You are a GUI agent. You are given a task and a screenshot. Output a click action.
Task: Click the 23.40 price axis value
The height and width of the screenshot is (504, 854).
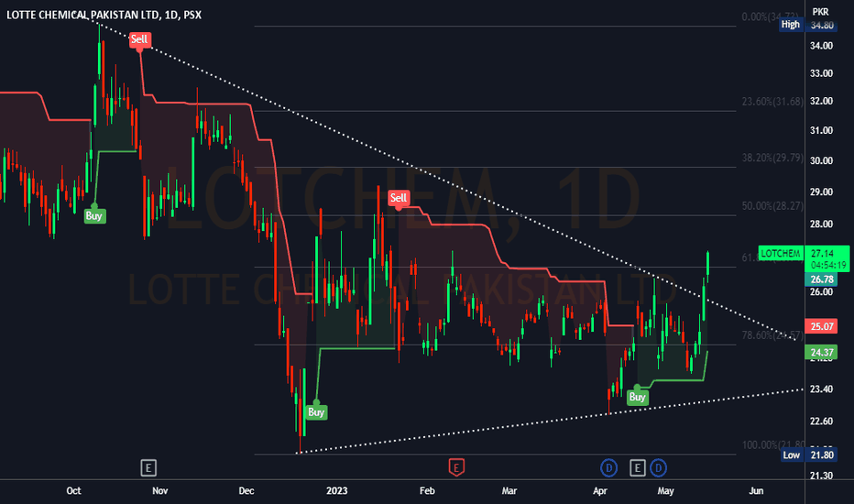(x=821, y=389)
